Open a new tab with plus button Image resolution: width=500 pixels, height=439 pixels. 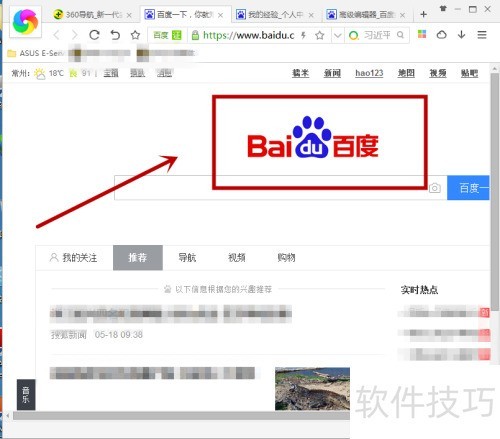(x=423, y=14)
